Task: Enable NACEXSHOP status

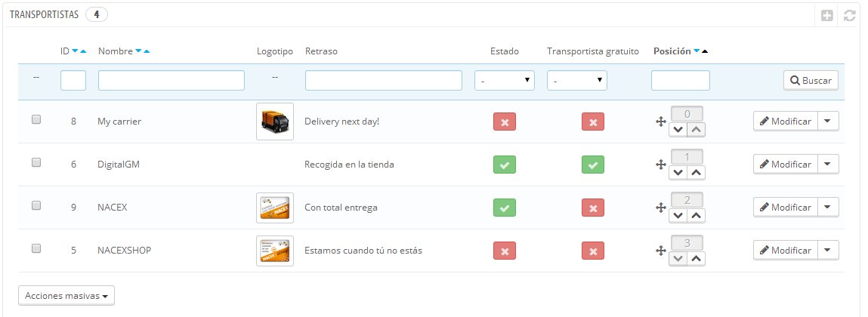Action: [505, 251]
